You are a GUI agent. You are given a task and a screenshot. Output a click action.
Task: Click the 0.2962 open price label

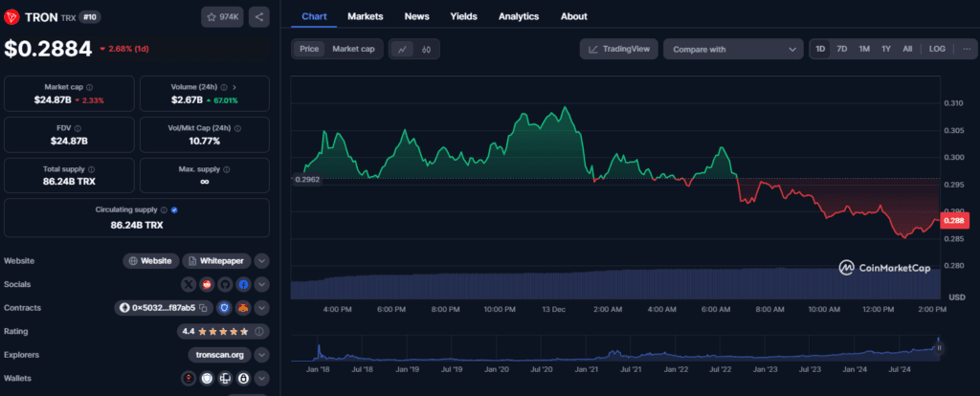pyautogui.click(x=305, y=179)
